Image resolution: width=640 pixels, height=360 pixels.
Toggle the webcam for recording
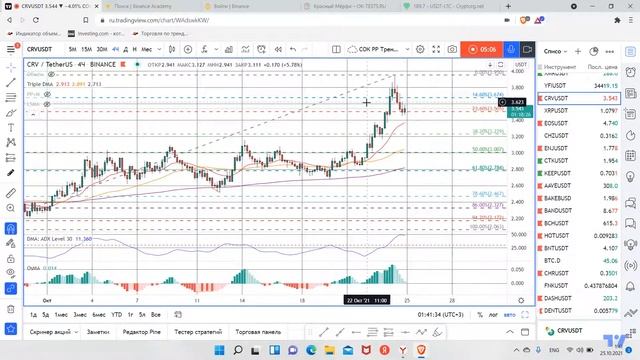click(527, 49)
